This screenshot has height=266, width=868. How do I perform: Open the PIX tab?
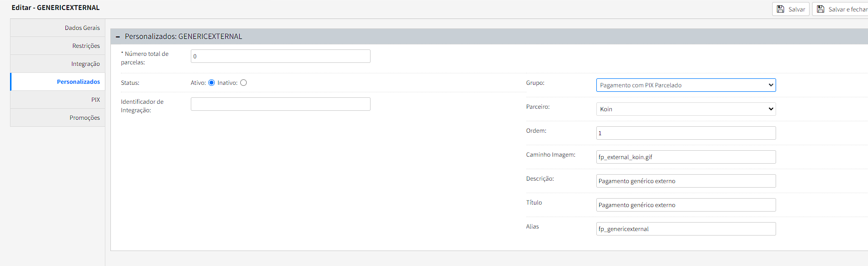(95, 100)
